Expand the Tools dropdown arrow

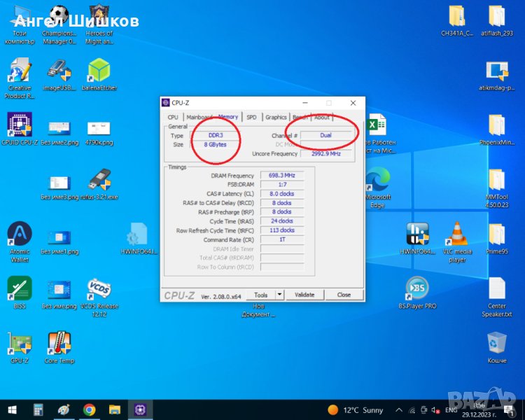click(279, 295)
